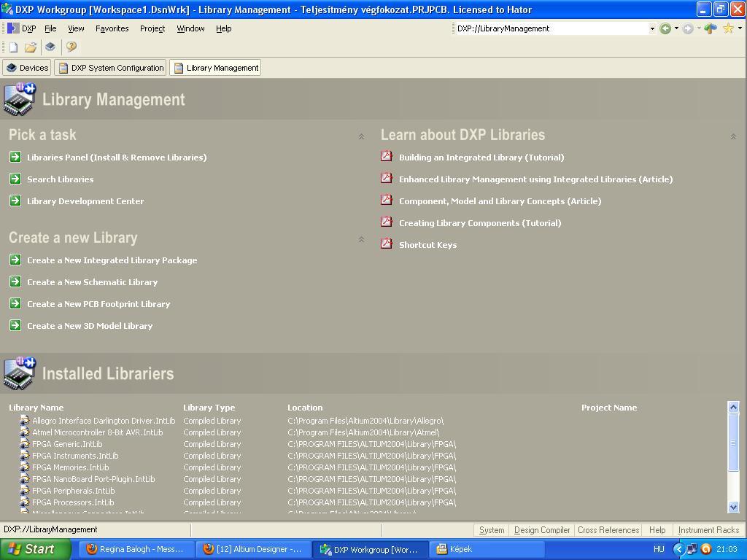Click PDF icon beside Enhanced Library Management article
This screenshot has height=560, width=747.
click(387, 178)
